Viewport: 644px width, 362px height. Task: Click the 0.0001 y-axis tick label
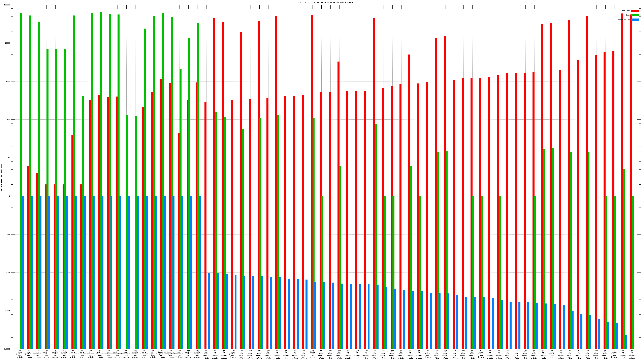coord(7,349)
